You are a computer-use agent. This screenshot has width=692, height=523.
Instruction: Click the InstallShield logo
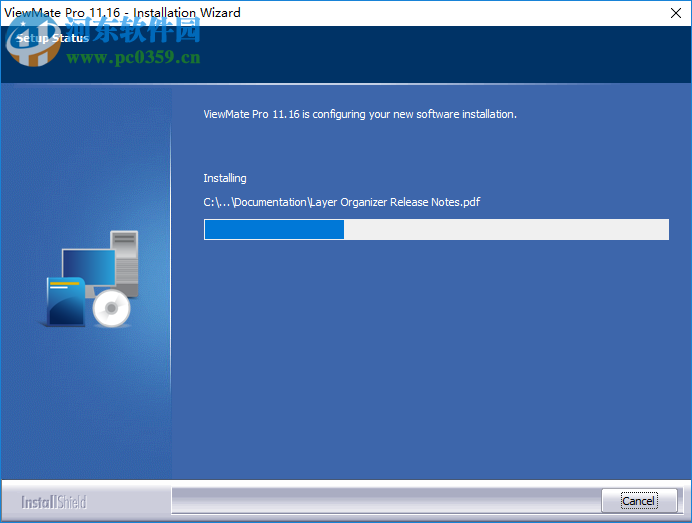(54, 502)
